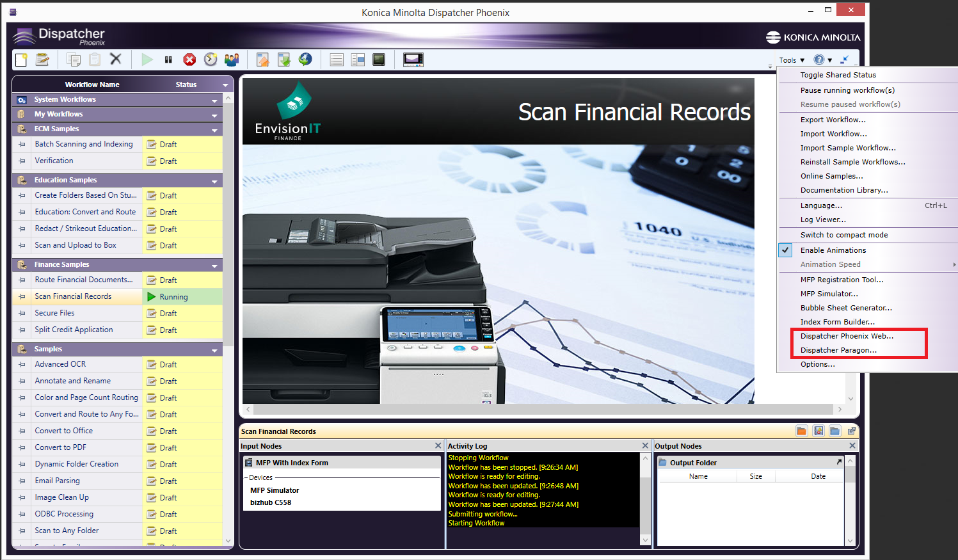The height and width of the screenshot is (560, 958).
Task: Select Export Workflow... from Tools menu
Action: click(833, 120)
